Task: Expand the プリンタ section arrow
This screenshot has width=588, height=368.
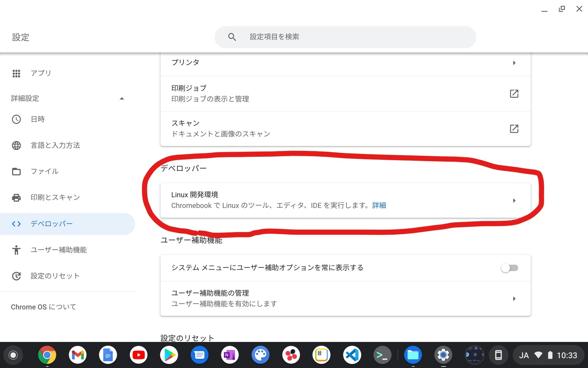Action: (514, 63)
